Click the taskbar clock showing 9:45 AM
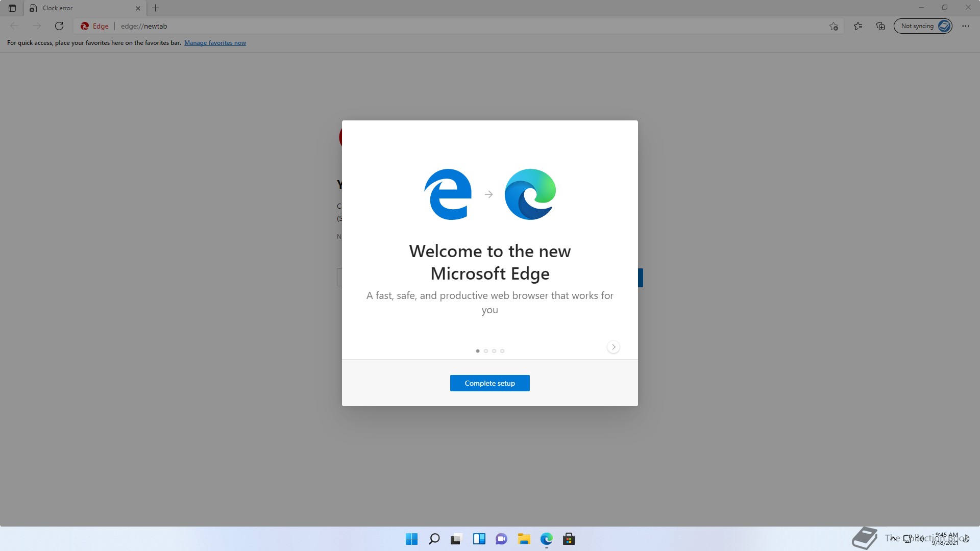This screenshot has width=980, height=551. [x=946, y=539]
